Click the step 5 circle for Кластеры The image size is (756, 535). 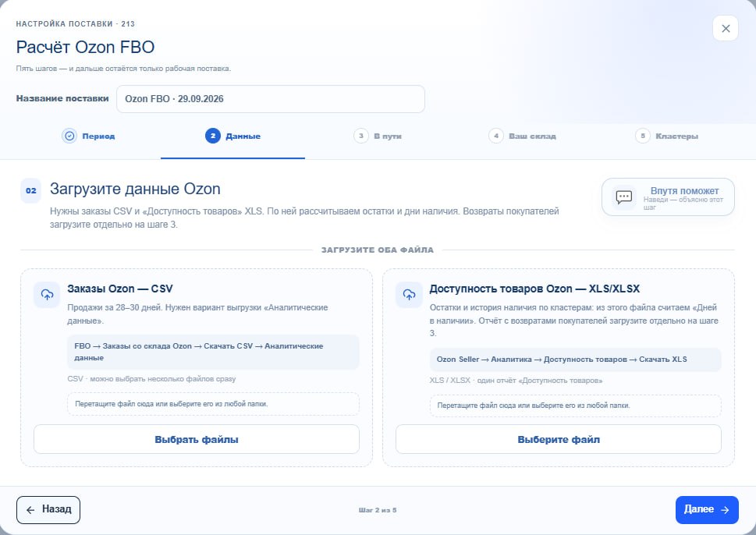pyautogui.click(x=643, y=136)
